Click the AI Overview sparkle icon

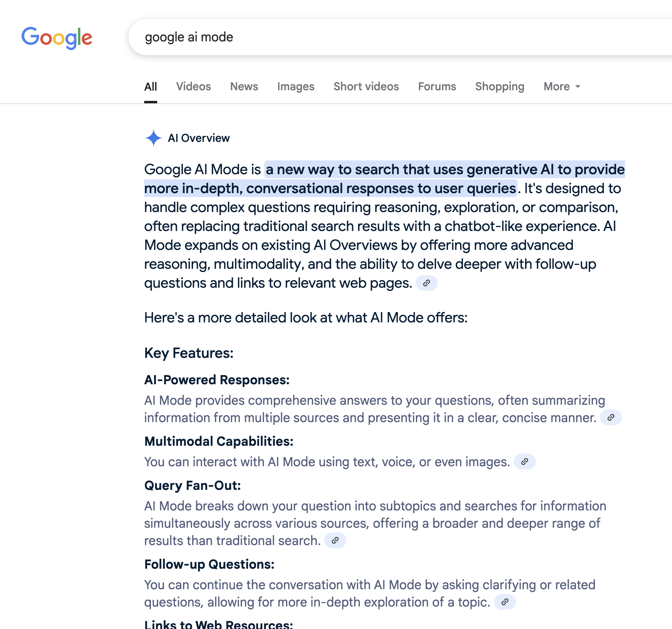coord(153,138)
